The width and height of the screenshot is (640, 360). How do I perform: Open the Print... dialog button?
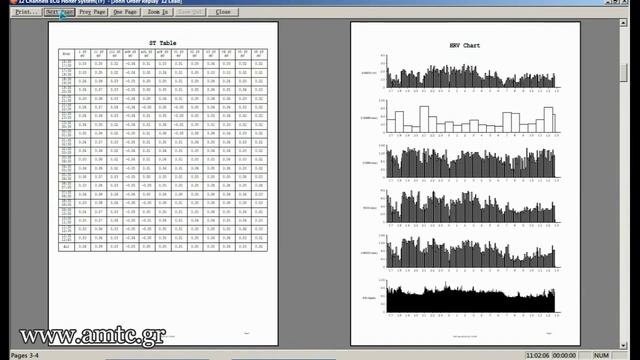tap(27, 12)
